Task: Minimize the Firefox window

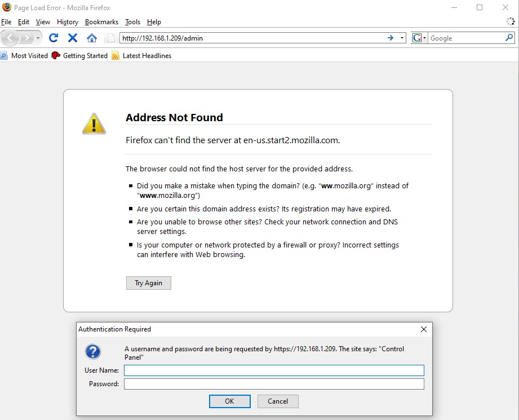Action: (454, 7)
